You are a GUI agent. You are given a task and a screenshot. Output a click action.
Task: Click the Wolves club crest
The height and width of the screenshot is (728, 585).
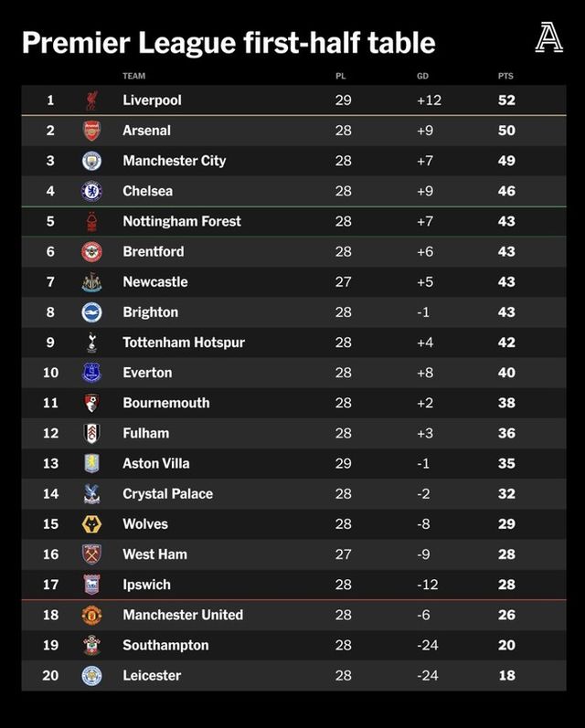point(91,524)
